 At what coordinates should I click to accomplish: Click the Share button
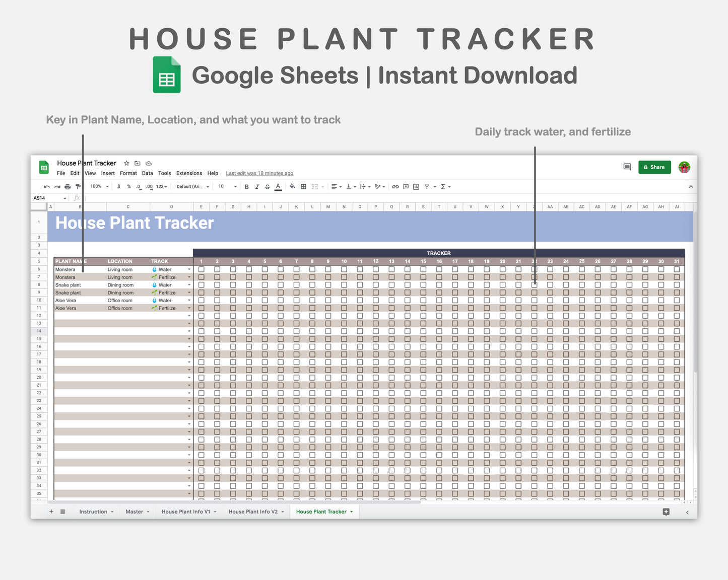(x=654, y=167)
